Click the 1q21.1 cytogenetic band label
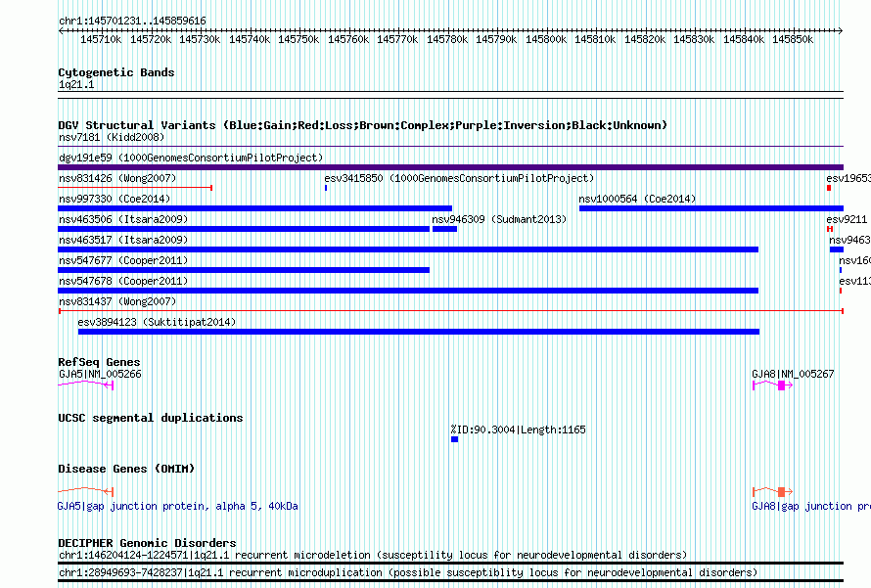The height and width of the screenshot is (588, 871). (x=76, y=84)
